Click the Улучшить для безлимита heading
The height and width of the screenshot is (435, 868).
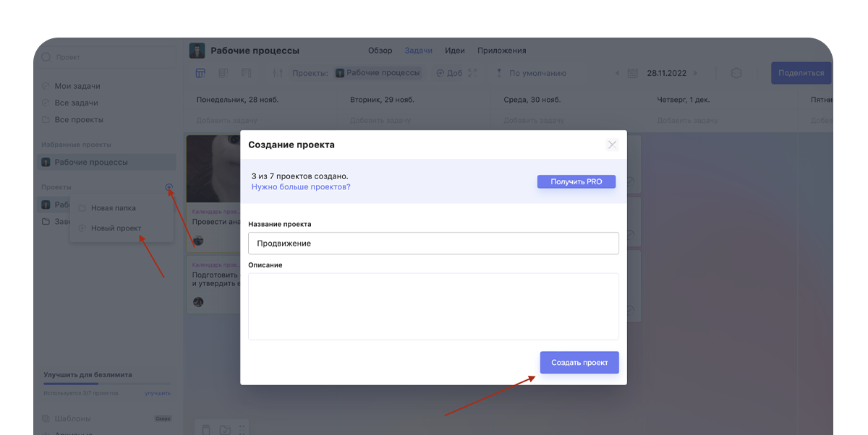tap(88, 375)
